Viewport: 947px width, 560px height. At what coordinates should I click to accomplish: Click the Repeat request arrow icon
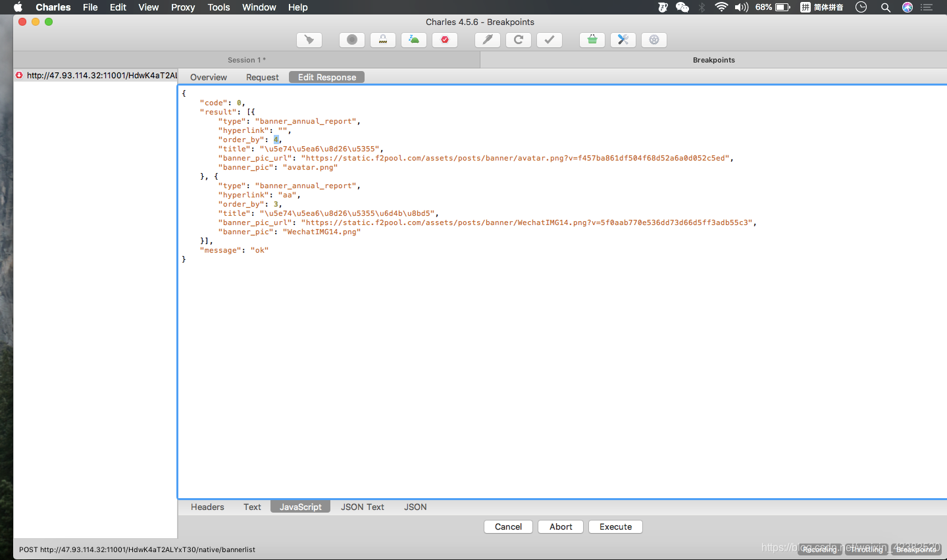pyautogui.click(x=519, y=40)
